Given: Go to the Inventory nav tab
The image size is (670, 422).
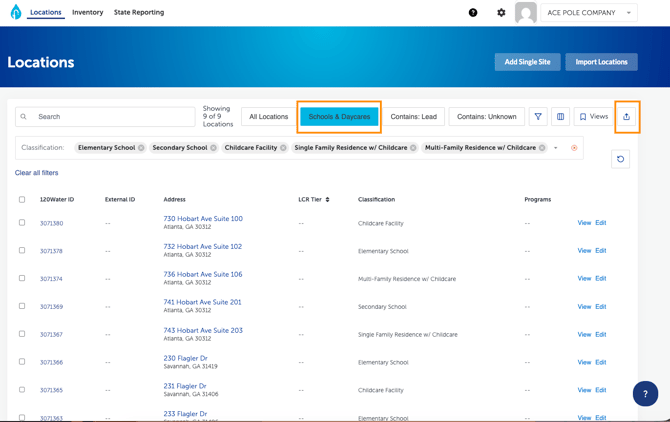Looking at the screenshot, I should (x=88, y=12).
